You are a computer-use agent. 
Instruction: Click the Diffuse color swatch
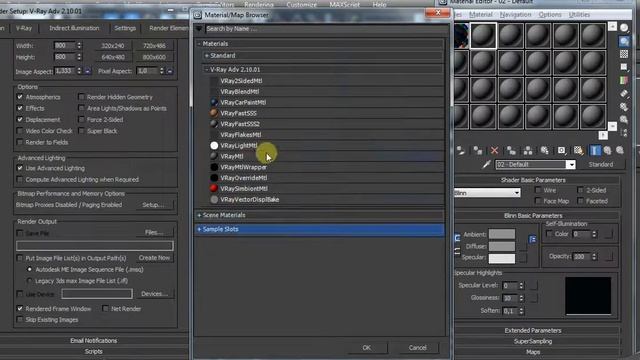pyautogui.click(x=502, y=246)
